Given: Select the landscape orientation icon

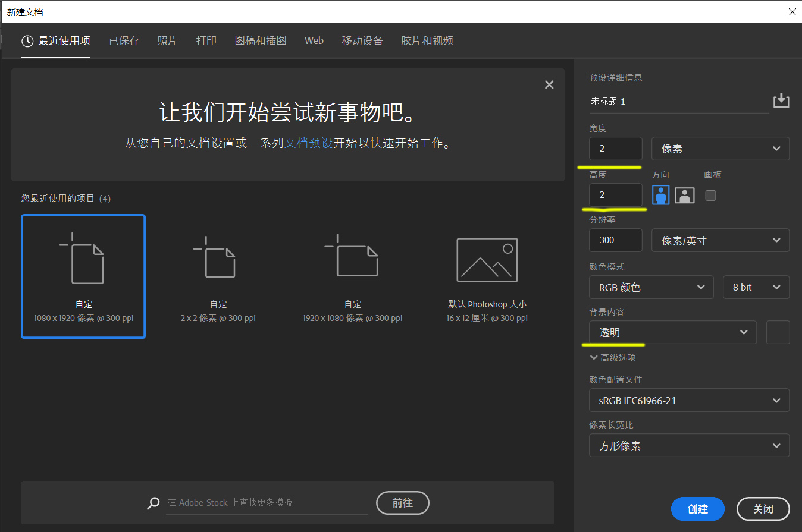Looking at the screenshot, I should tap(684, 195).
